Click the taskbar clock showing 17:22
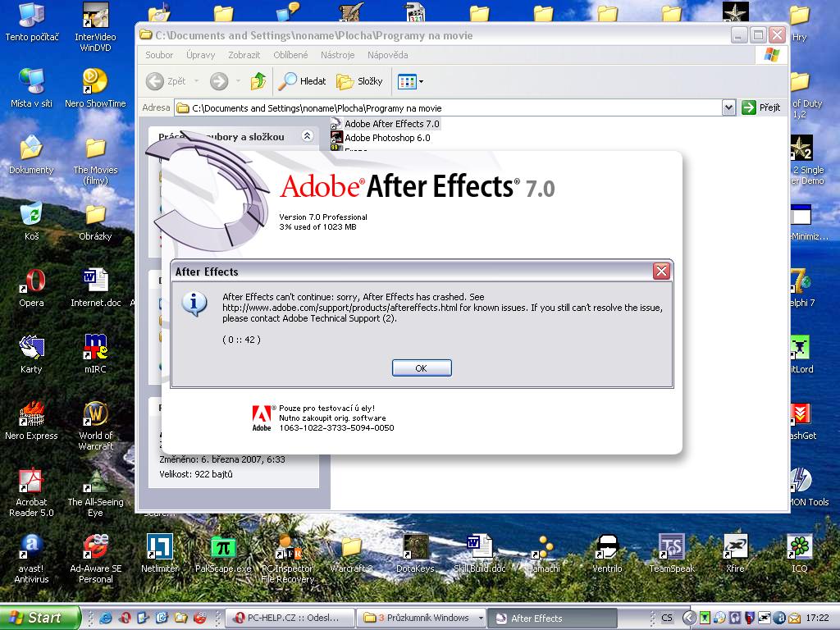 (x=818, y=619)
